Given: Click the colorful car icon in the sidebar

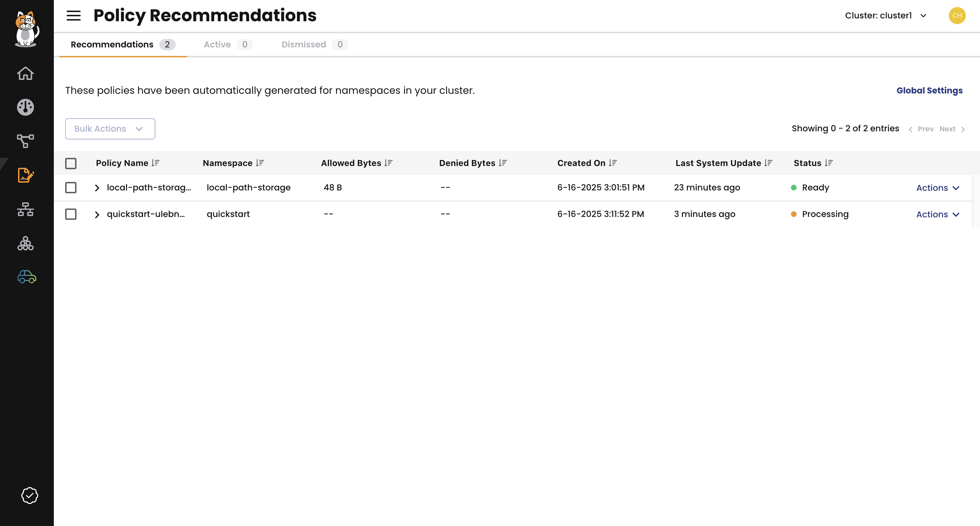Looking at the screenshot, I should [x=25, y=277].
